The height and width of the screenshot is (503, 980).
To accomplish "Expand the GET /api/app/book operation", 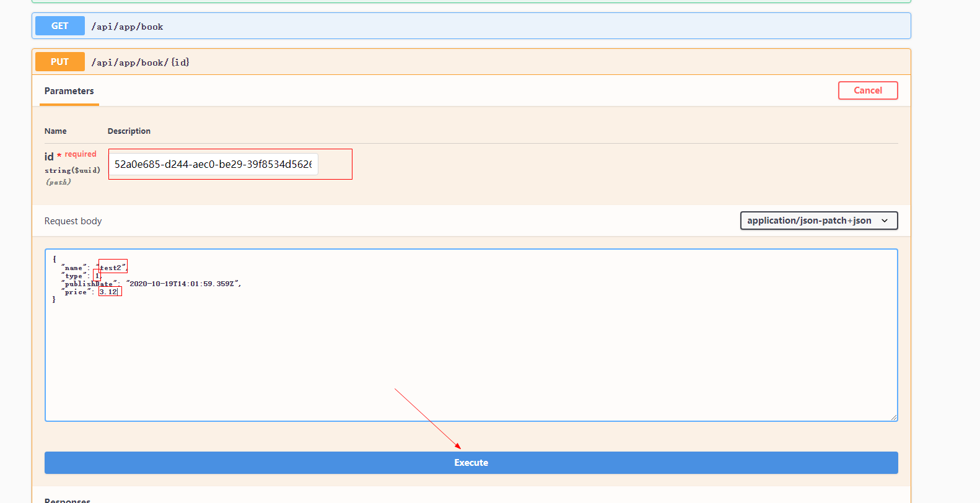I will [471, 26].
